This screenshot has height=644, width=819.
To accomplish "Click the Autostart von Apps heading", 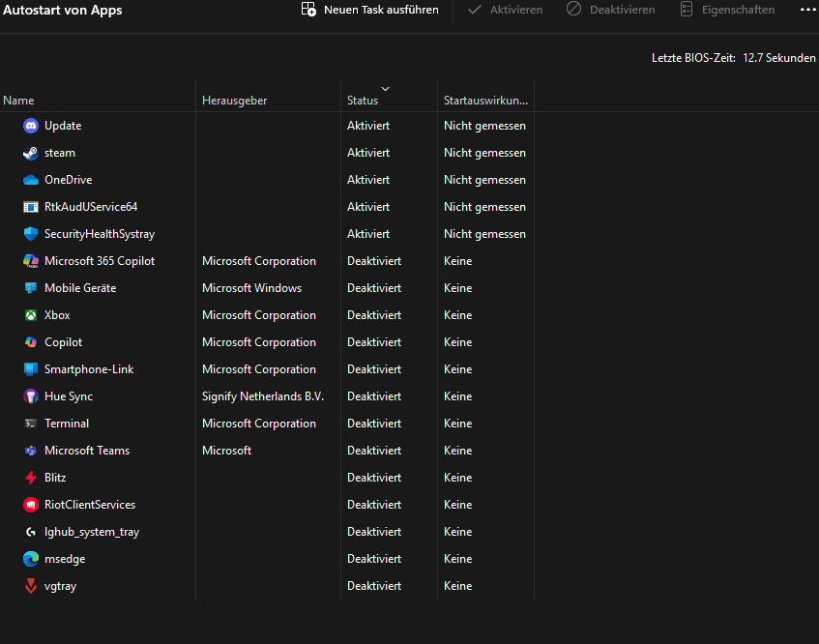I will click(63, 10).
